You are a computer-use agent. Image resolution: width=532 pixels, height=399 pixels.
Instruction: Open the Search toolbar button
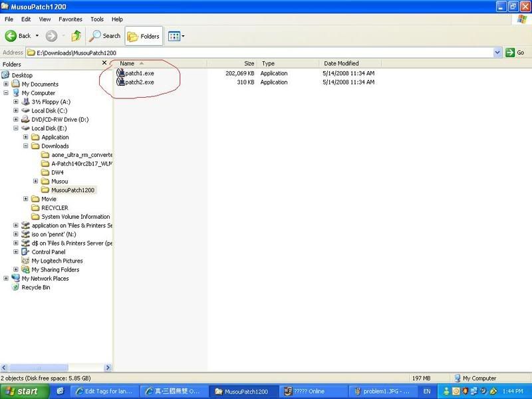click(x=106, y=36)
